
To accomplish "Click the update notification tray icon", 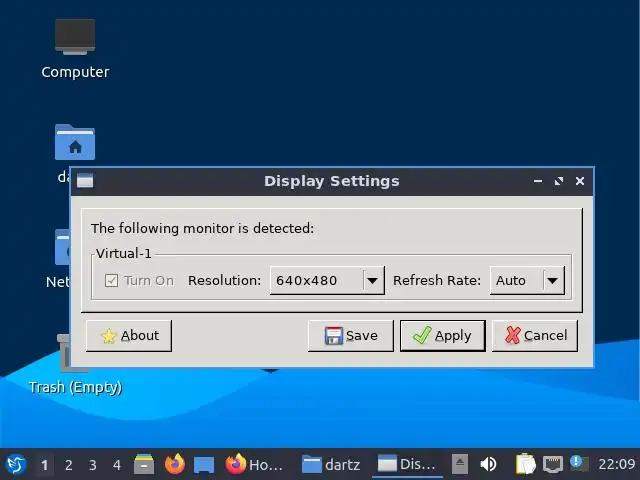I will point(579,463).
